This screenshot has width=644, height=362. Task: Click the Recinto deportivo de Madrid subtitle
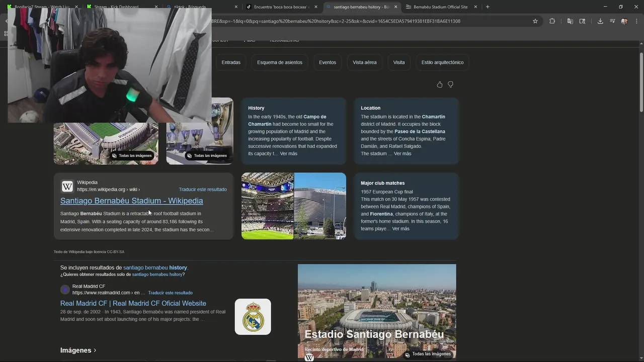[x=334, y=349]
